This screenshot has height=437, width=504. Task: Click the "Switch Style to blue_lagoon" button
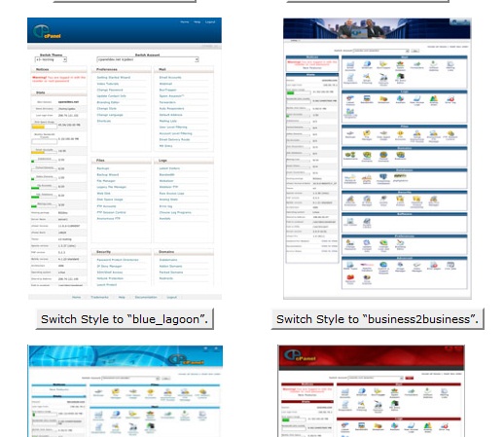125,319
